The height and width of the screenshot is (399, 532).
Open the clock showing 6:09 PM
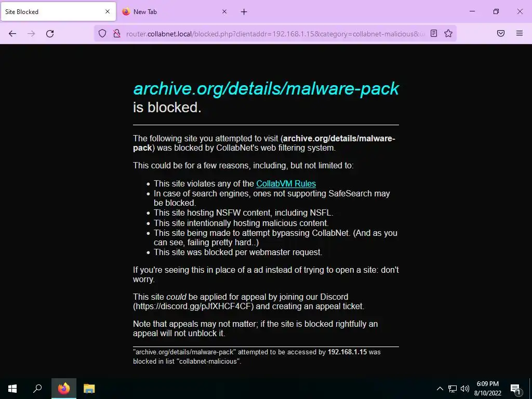[x=487, y=389]
